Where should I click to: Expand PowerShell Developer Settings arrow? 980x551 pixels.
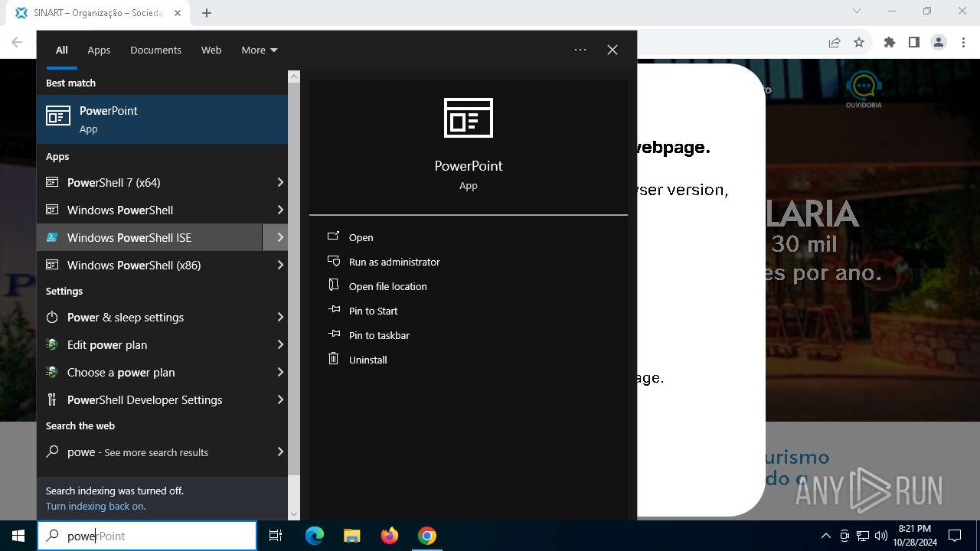(x=280, y=399)
